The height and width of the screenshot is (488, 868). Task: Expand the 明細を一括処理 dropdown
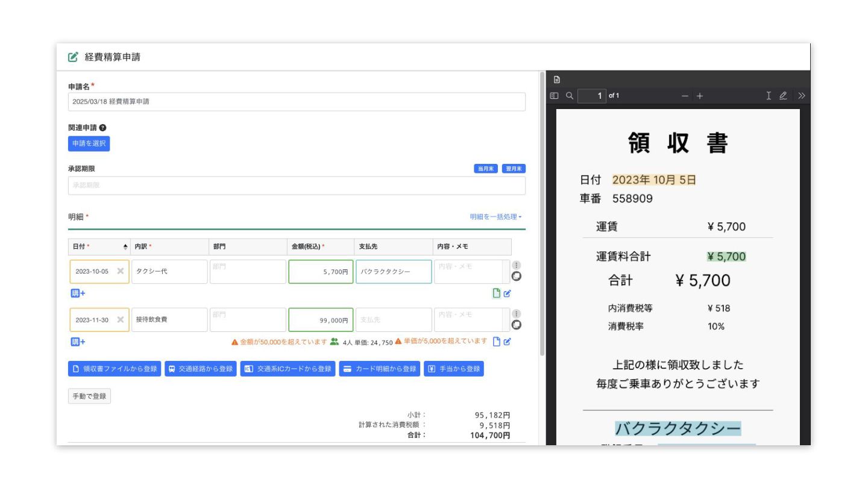point(496,217)
